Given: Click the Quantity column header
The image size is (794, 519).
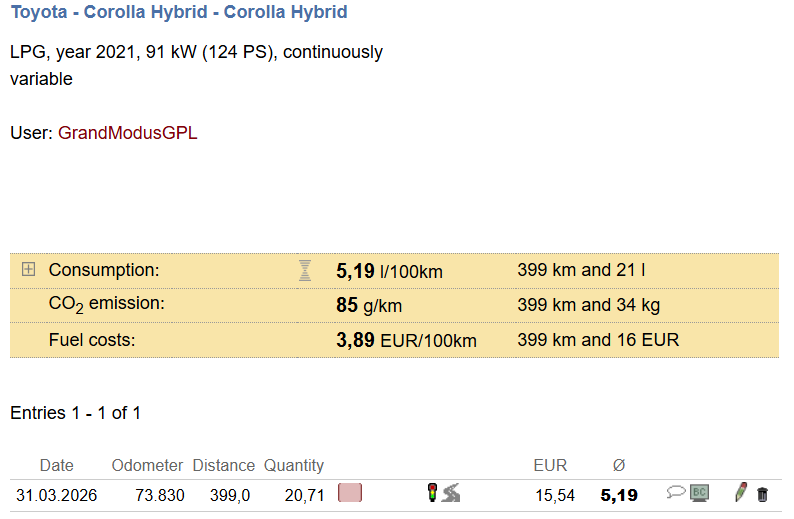Looking at the screenshot, I should pyautogui.click(x=294, y=465).
